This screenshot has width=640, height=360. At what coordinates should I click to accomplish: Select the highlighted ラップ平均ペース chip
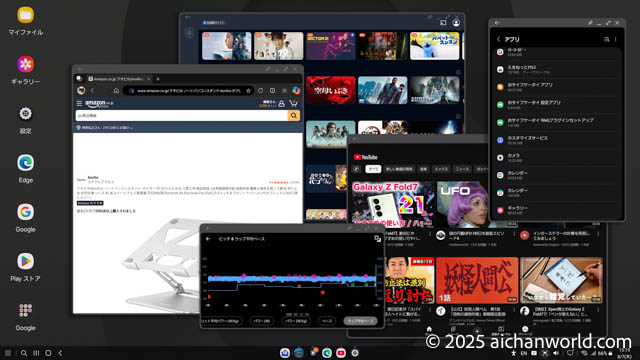[x=360, y=321]
